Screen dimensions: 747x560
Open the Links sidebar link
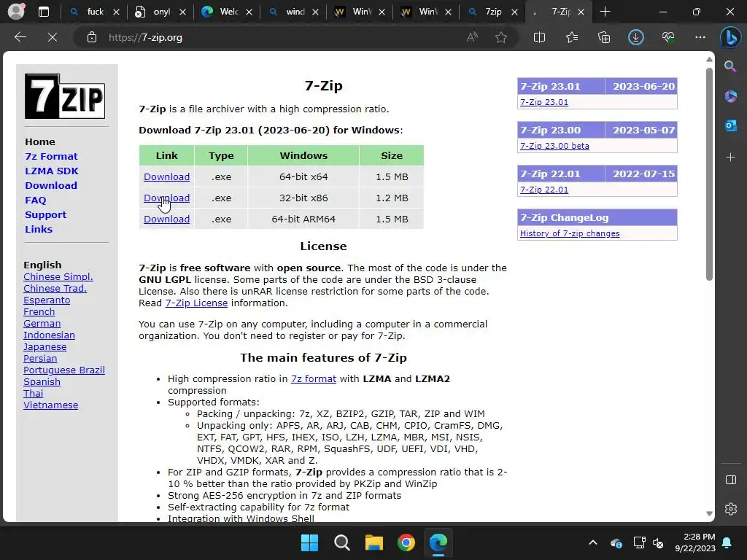click(39, 229)
